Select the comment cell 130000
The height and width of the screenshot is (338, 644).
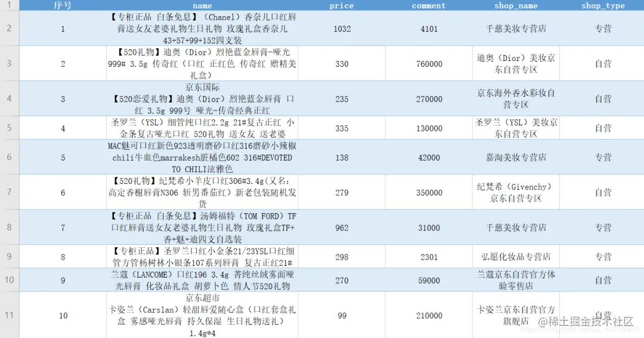(x=429, y=128)
